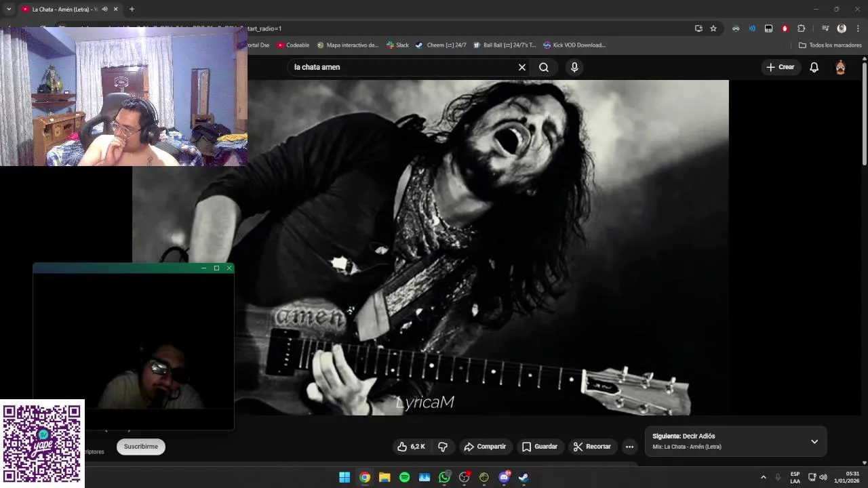Start voice search with the microphone icon
The image size is (868, 488).
tap(574, 67)
